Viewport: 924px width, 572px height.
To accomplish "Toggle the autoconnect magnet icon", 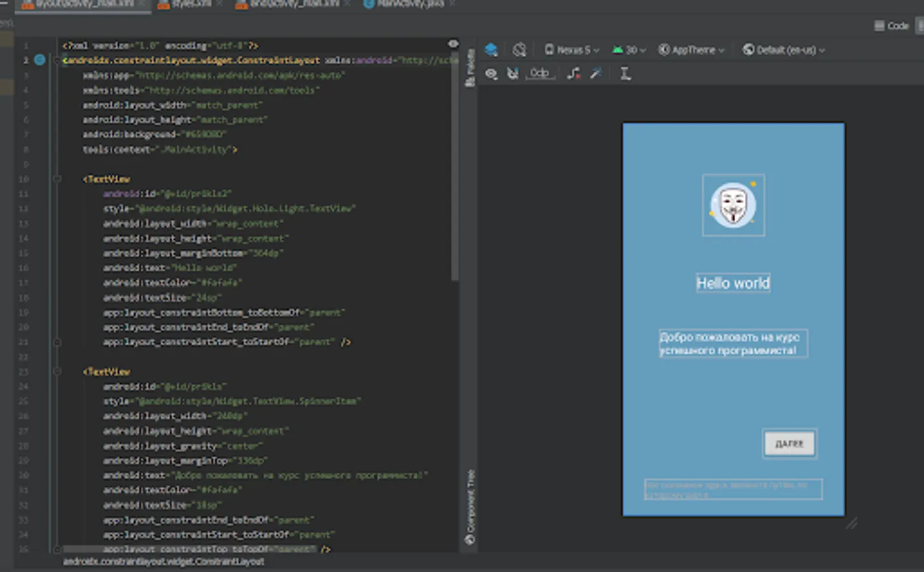I will [513, 74].
